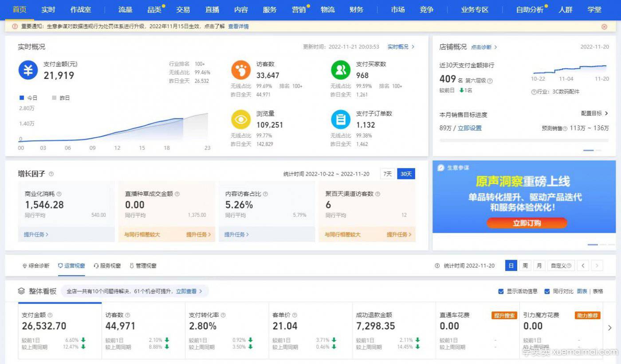The height and width of the screenshot is (364, 621).
Task: Click the help icon next to 聚百天渠道访客数
Action: tap(377, 194)
